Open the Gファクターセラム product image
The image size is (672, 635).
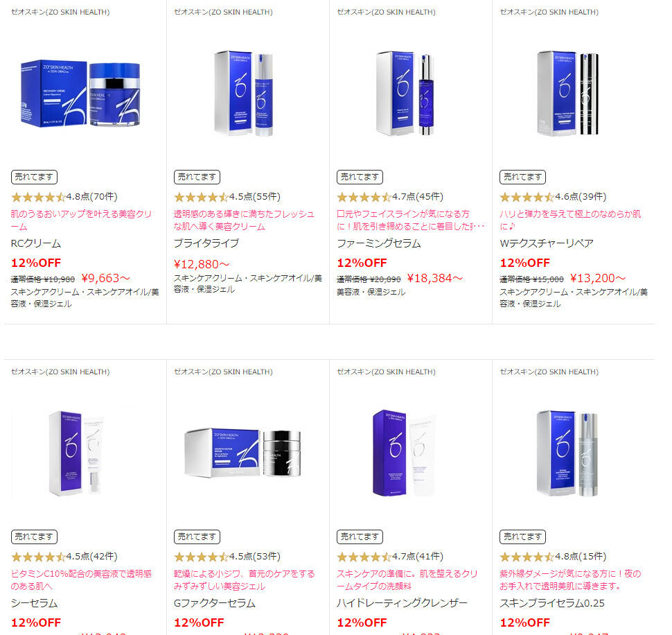pyautogui.click(x=243, y=453)
